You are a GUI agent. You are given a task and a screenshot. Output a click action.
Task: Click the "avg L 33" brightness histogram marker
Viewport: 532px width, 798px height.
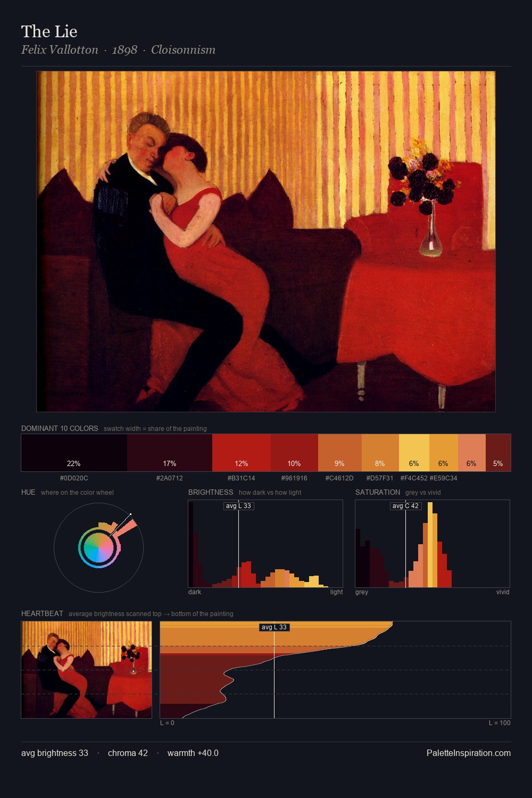(x=239, y=506)
